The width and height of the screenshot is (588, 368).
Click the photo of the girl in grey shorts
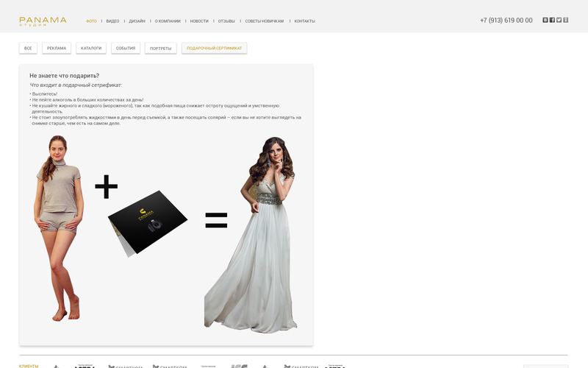(x=58, y=227)
